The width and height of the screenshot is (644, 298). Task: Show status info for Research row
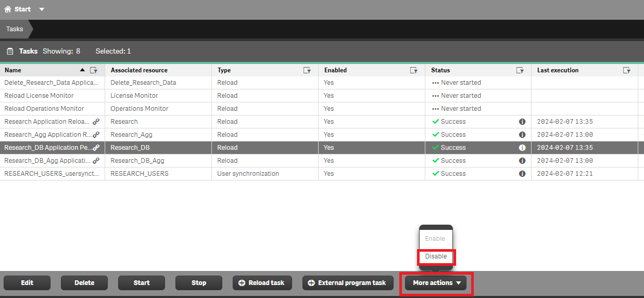(x=522, y=122)
